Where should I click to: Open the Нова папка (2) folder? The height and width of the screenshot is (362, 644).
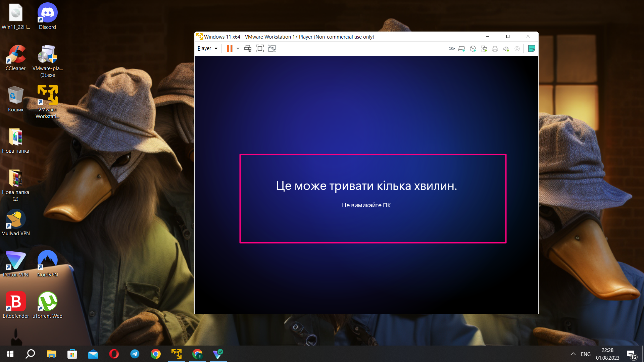[x=16, y=185]
